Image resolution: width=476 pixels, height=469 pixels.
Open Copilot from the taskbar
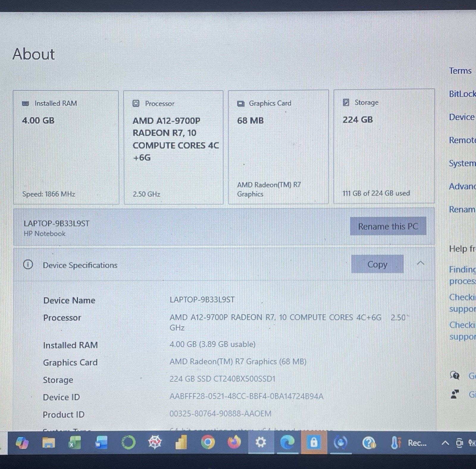point(22,443)
